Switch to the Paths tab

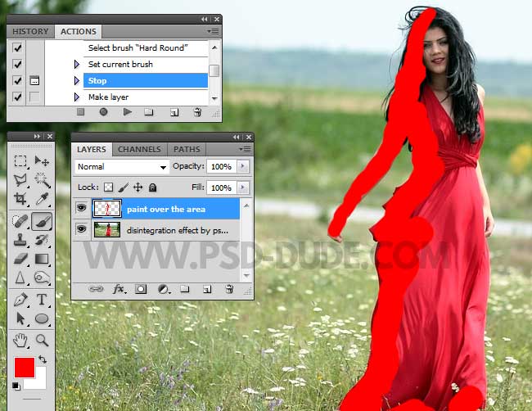[x=187, y=149]
